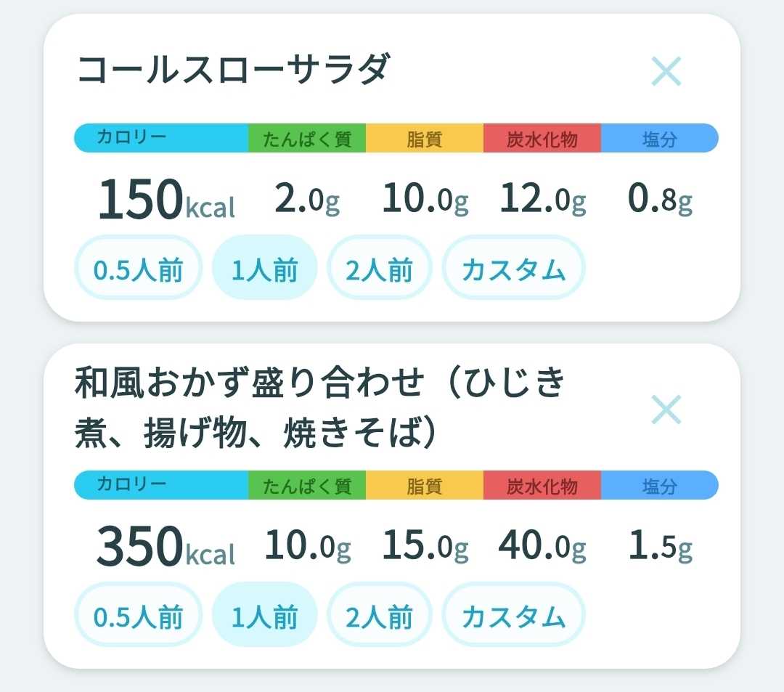Click the カロリー segment in the coleslaw bar
Screen dimensions: 784x692
click(x=161, y=138)
